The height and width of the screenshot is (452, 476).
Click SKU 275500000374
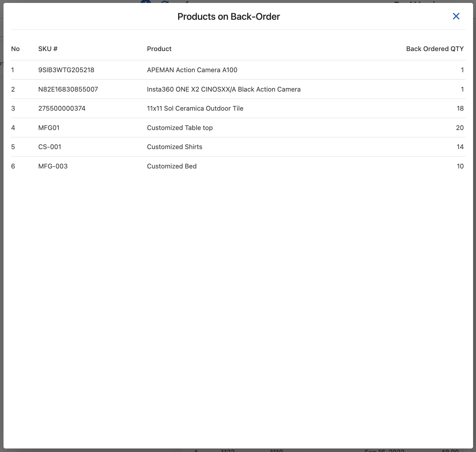(62, 108)
